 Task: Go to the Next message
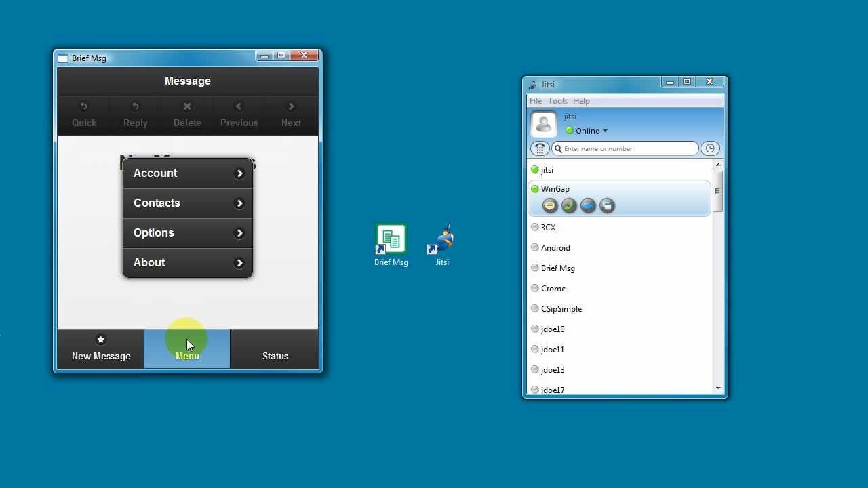click(292, 114)
